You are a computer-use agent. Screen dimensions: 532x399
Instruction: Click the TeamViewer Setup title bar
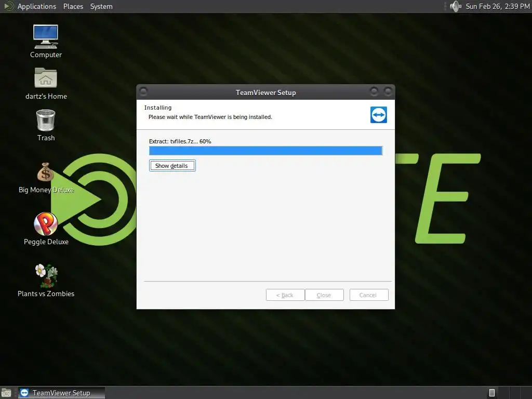265,92
